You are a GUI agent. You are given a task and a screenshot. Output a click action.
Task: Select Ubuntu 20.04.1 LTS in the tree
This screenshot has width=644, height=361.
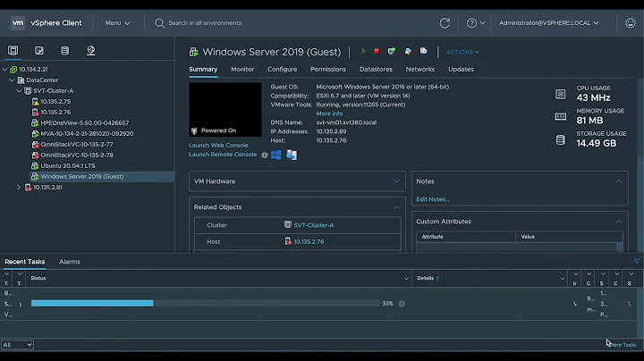point(68,165)
